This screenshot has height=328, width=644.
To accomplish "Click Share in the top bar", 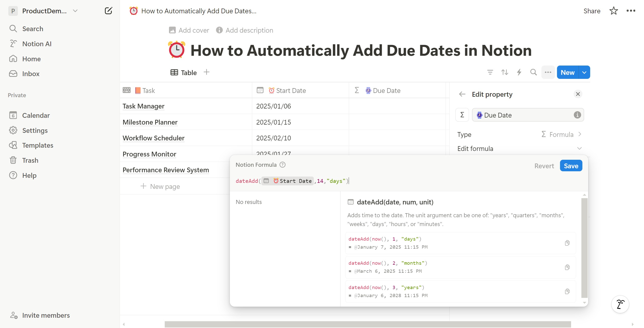I will 592,11.
